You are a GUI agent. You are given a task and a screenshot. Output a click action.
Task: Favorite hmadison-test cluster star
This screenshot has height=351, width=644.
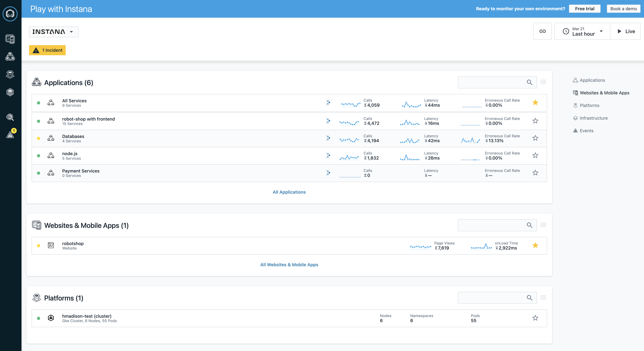coord(535,318)
